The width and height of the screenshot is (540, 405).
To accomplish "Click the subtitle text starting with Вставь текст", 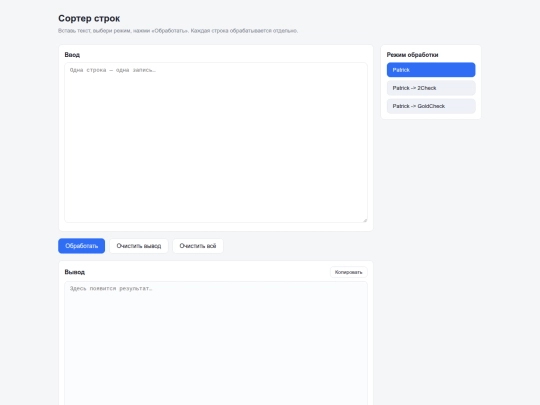I will [178, 31].
